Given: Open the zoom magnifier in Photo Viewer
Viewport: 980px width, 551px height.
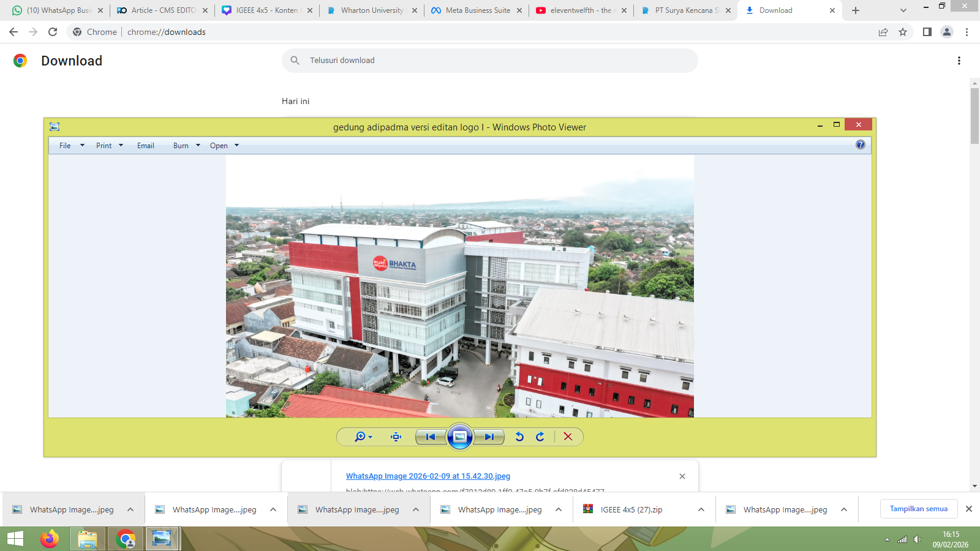Looking at the screenshot, I should pyautogui.click(x=363, y=437).
